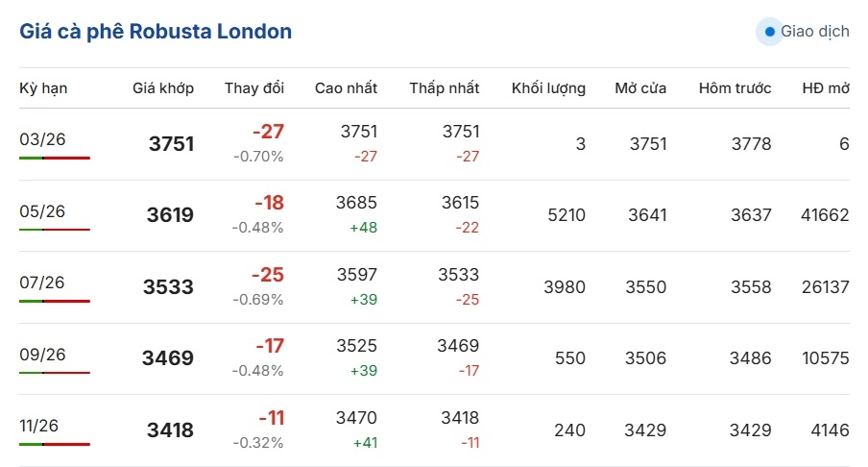The height and width of the screenshot is (467, 868).
Task: Sort by Giá khớp column header
Action: coord(163,88)
